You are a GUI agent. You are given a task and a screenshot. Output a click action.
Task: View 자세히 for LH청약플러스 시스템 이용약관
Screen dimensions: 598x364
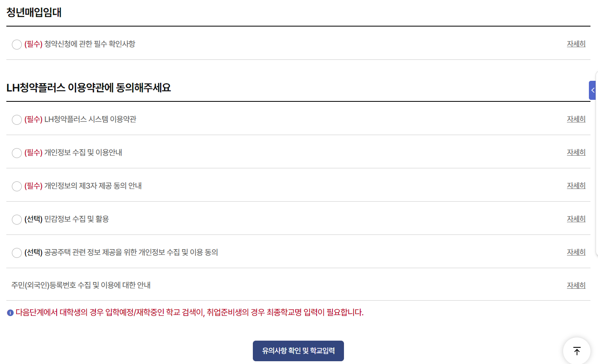[x=576, y=118]
